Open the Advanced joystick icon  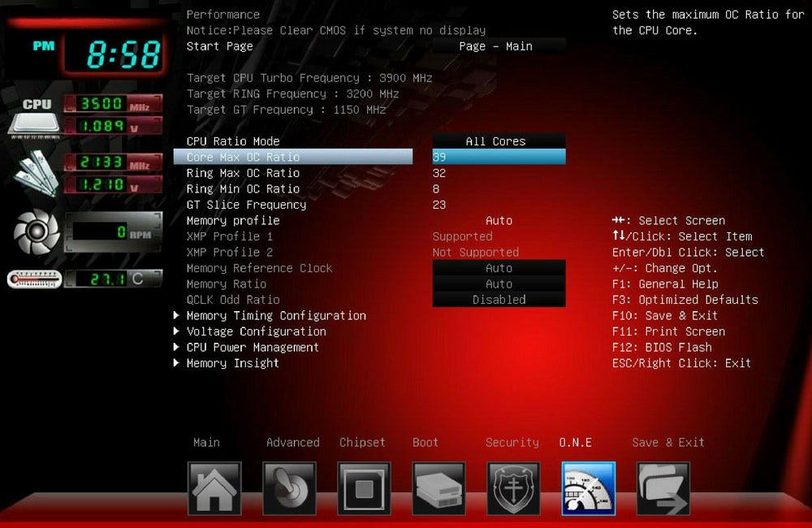[x=289, y=488]
